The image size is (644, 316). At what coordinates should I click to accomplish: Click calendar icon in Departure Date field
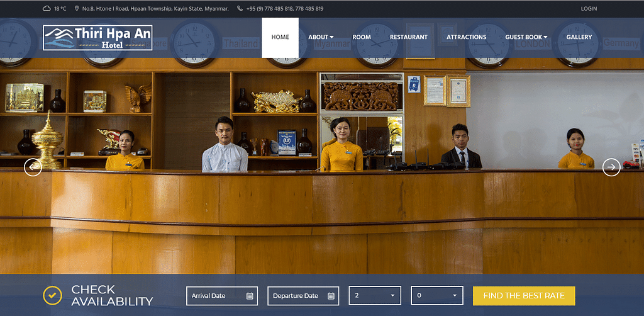click(331, 296)
